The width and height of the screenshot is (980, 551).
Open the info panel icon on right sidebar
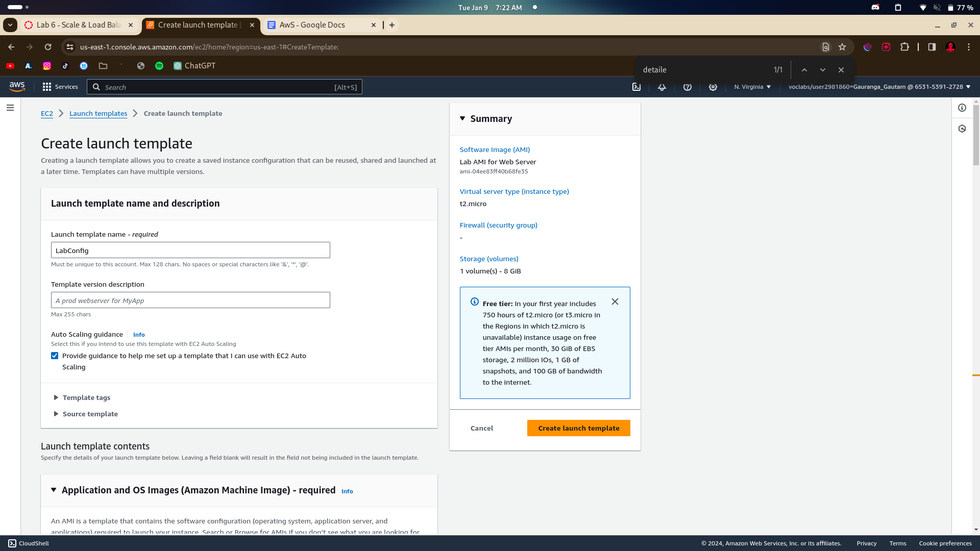[x=962, y=108]
